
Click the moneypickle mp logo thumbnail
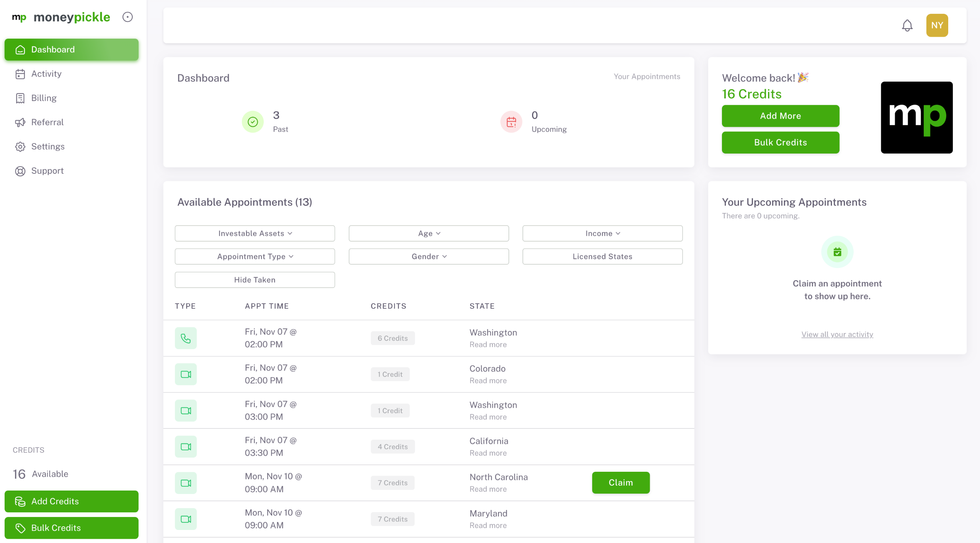[916, 117]
